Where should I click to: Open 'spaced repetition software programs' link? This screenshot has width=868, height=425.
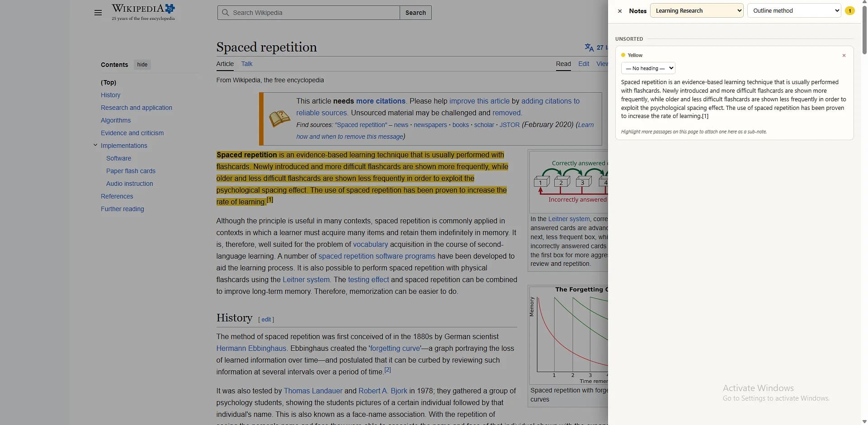pos(377,256)
